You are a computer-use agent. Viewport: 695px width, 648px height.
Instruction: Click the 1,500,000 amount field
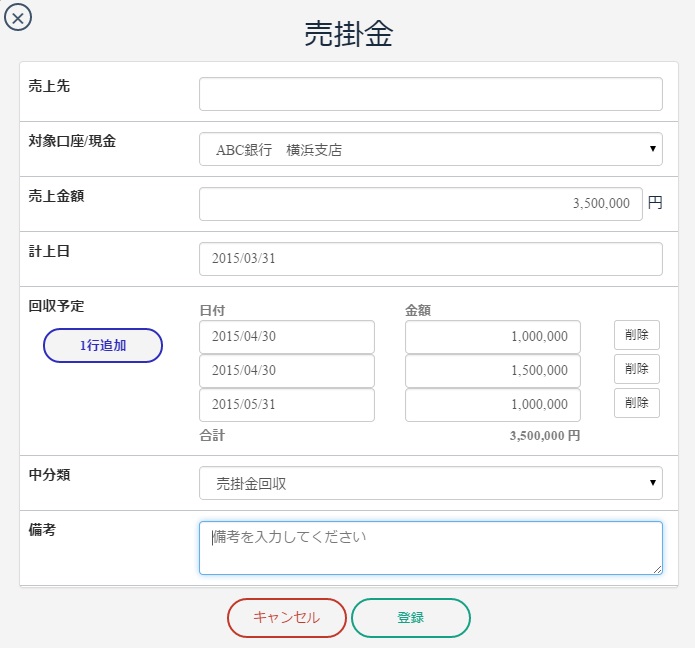(x=492, y=371)
